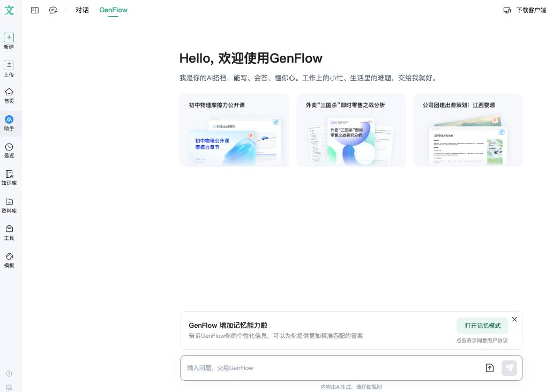This screenshot has height=392, width=553.
Task: Open the 知识库 knowledge base
Action: pos(9,175)
